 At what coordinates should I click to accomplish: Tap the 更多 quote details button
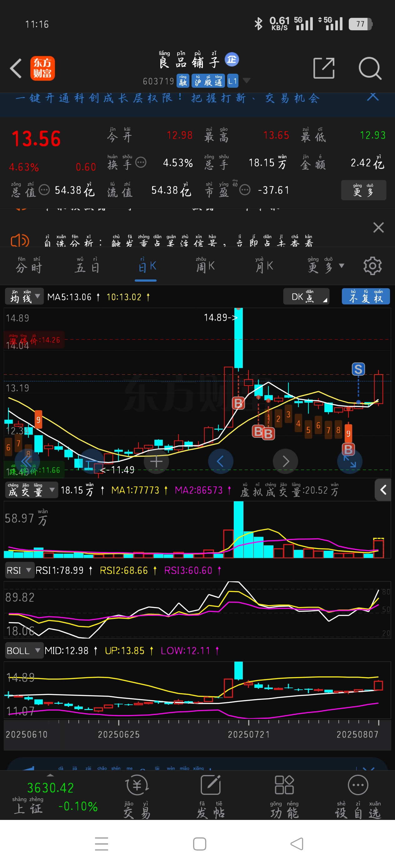(363, 190)
